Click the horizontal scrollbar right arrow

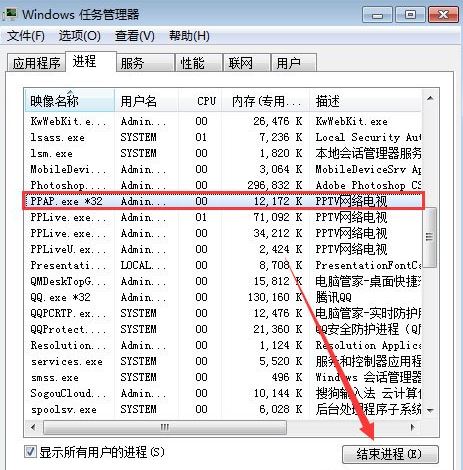point(413,427)
